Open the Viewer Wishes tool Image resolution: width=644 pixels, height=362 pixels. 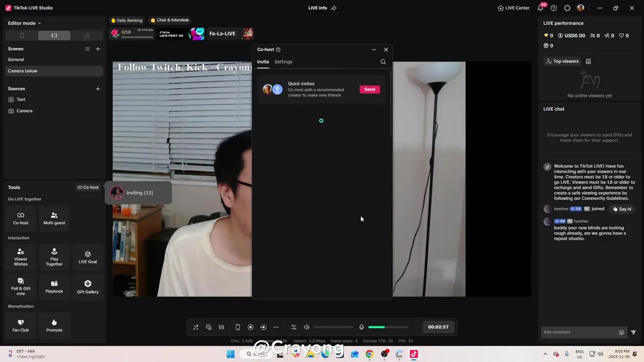21,257
